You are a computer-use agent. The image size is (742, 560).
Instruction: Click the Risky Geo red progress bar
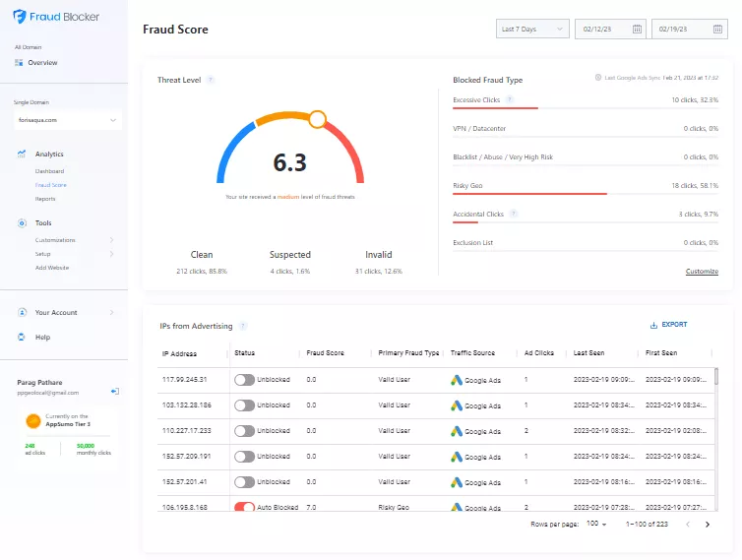pyautogui.click(x=529, y=194)
